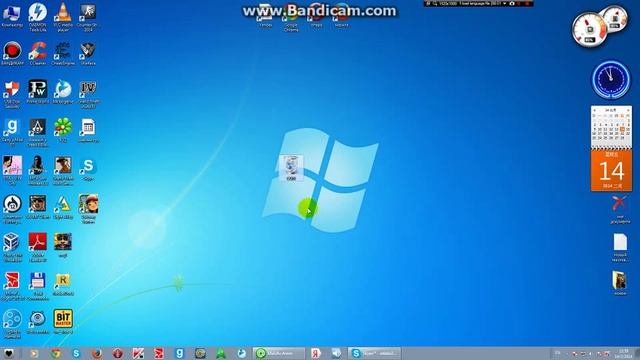Image resolution: width=640 pixels, height=360 pixels.
Task: Open blue bird Mipony taskbar icon
Action: coord(242,353)
